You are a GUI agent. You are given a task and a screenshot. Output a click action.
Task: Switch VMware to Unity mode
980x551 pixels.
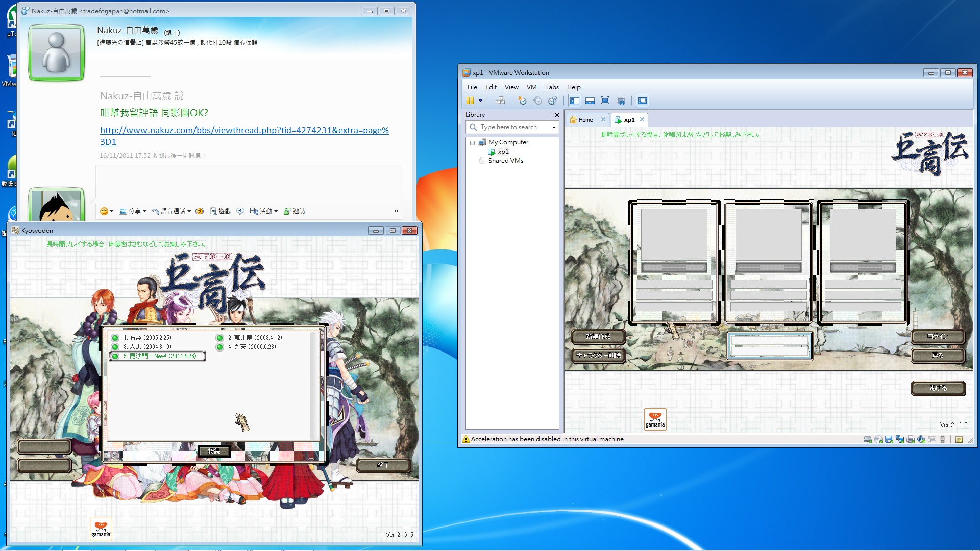click(621, 101)
